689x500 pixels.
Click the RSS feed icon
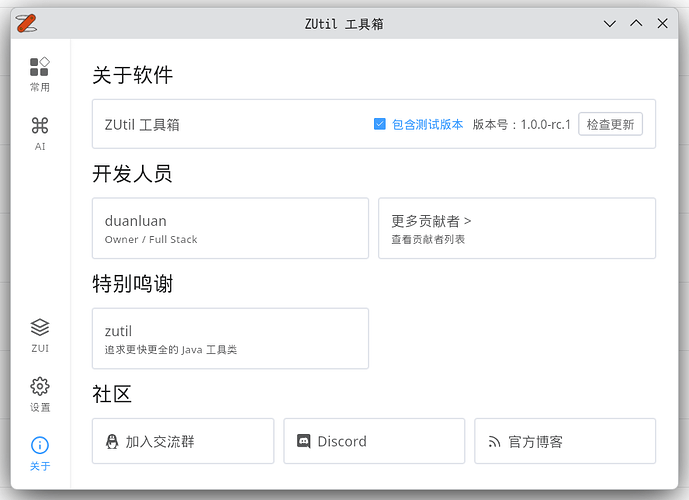click(494, 442)
